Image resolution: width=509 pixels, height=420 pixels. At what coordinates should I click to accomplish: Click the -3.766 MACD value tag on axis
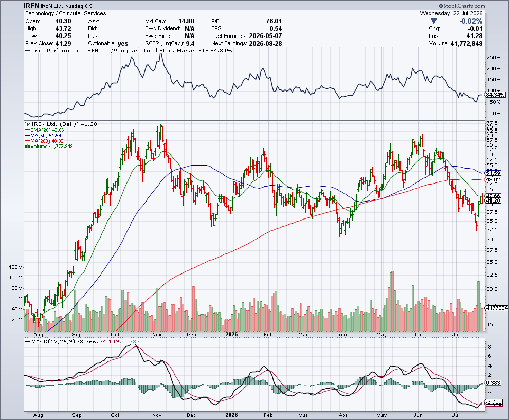click(x=494, y=402)
